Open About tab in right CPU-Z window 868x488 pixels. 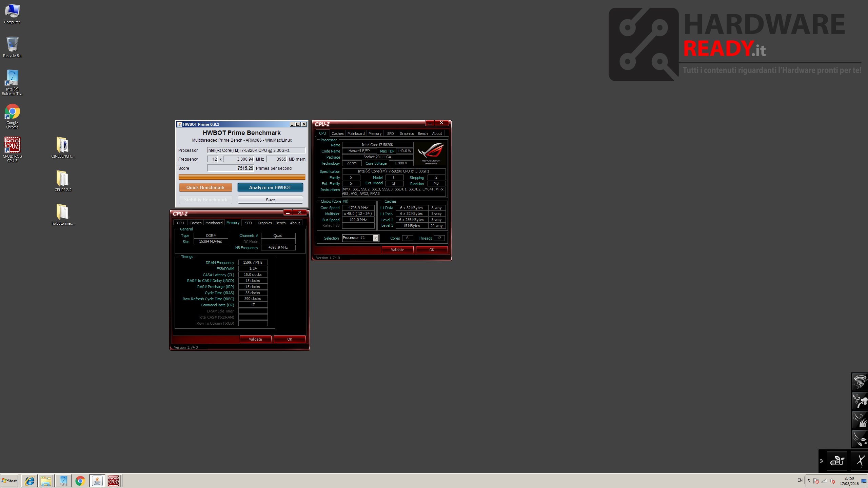point(437,134)
